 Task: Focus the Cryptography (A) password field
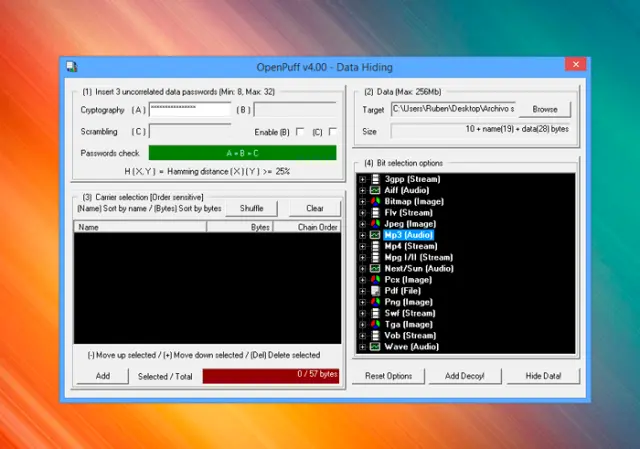(190, 109)
